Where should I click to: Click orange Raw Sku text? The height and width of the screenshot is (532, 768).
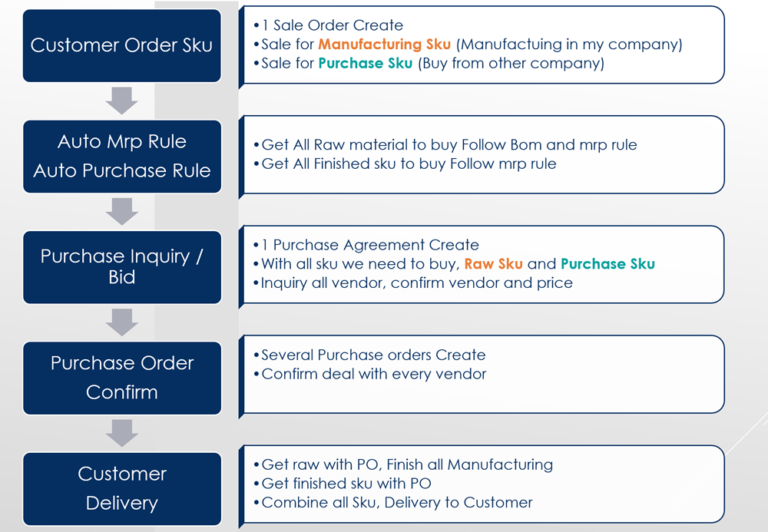[493, 264]
